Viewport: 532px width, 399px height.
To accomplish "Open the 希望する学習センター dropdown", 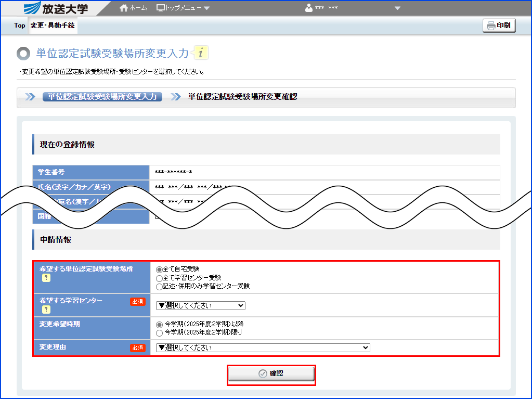I will pyautogui.click(x=200, y=305).
